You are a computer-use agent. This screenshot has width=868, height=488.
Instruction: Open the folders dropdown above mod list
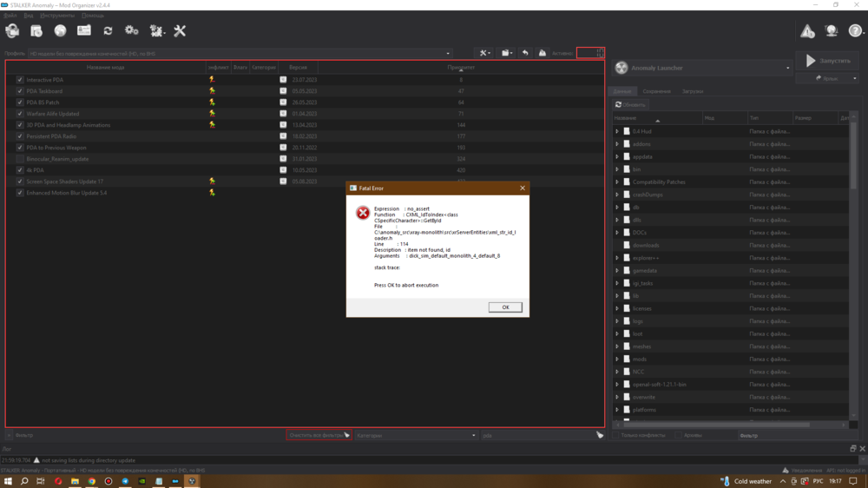[x=507, y=53]
